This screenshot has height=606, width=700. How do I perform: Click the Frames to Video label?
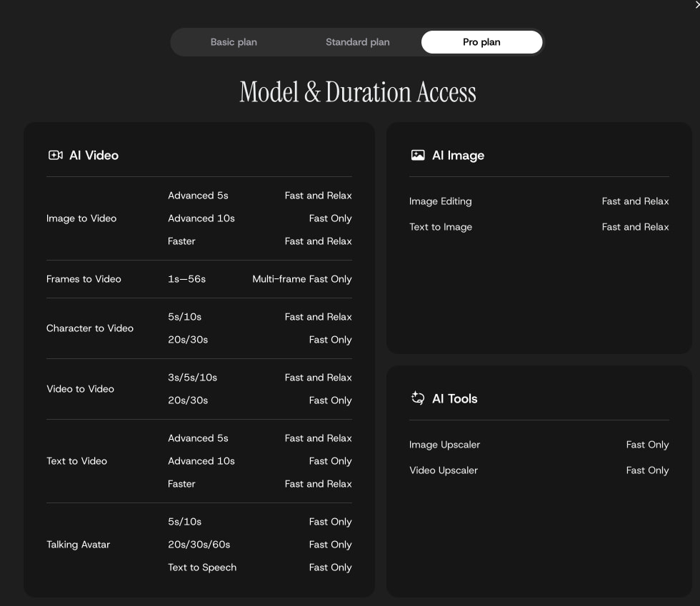(84, 279)
